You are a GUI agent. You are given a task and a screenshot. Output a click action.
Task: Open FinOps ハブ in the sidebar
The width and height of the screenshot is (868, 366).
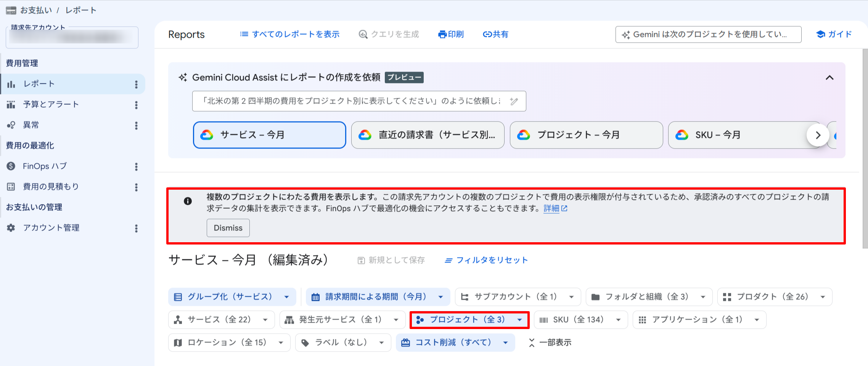click(72, 166)
